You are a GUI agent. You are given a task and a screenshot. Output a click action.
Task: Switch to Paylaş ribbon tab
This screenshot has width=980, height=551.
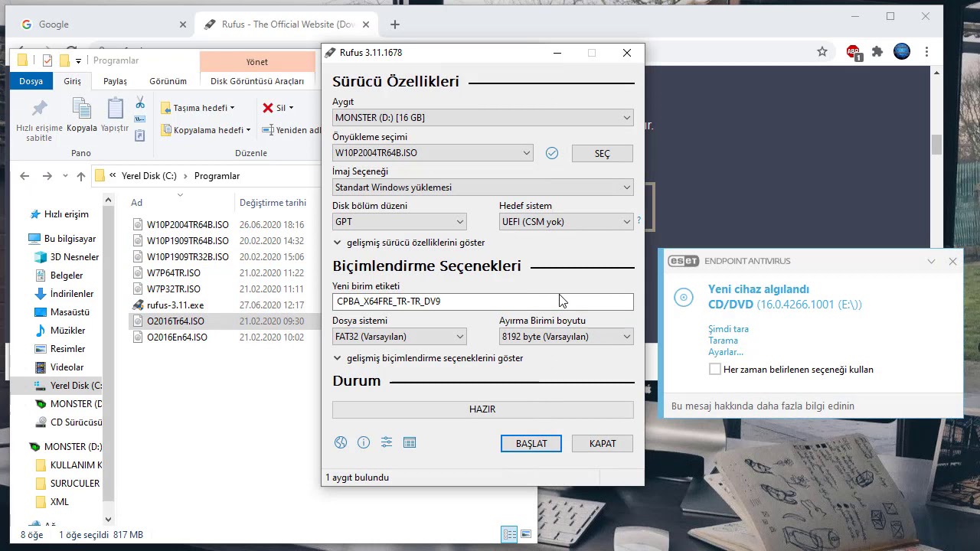tap(116, 81)
